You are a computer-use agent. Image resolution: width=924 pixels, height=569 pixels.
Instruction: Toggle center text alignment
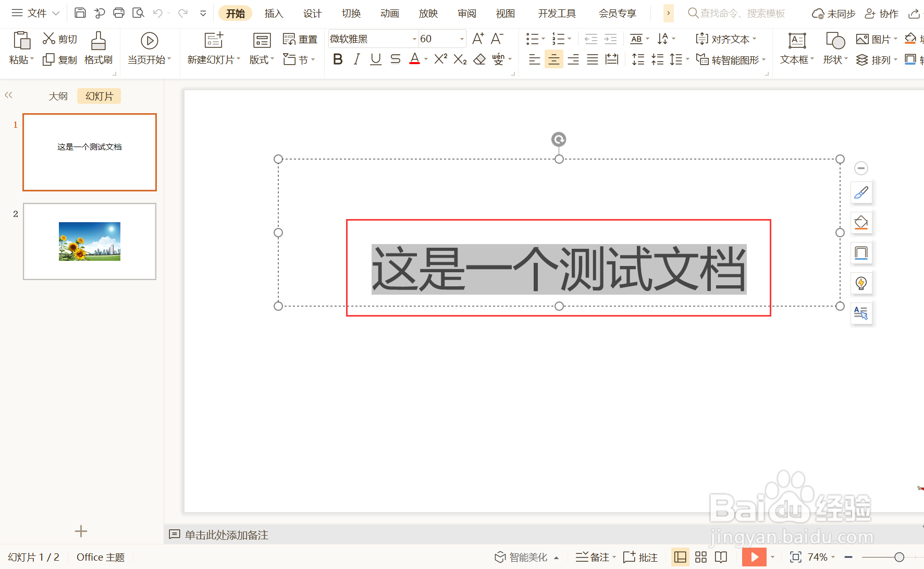pos(554,59)
